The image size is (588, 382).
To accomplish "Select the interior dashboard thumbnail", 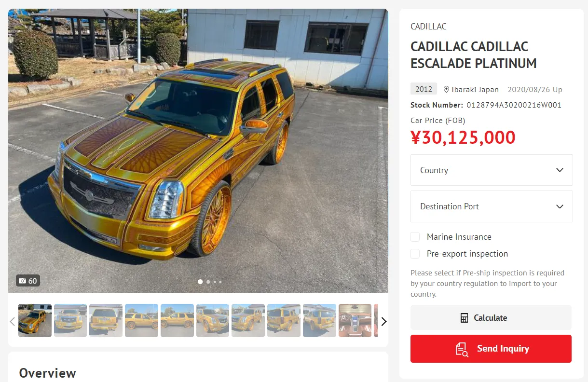I will (x=355, y=320).
